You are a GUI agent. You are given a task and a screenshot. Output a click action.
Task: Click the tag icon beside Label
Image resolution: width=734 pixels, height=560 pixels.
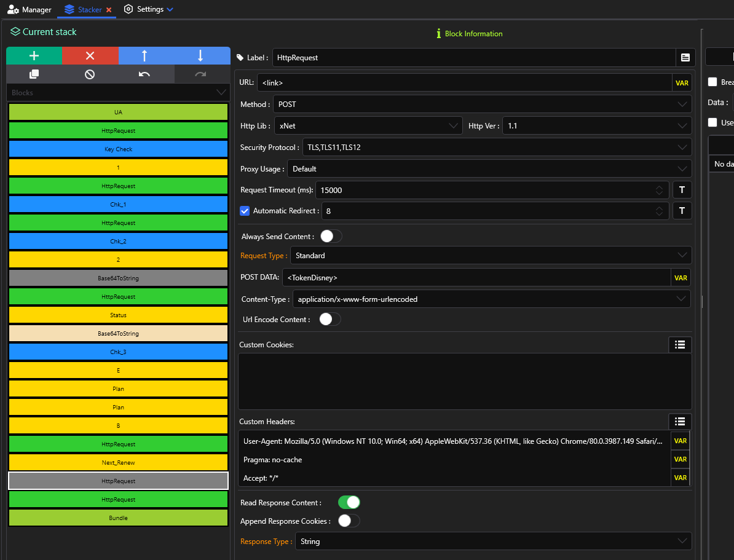(x=240, y=58)
